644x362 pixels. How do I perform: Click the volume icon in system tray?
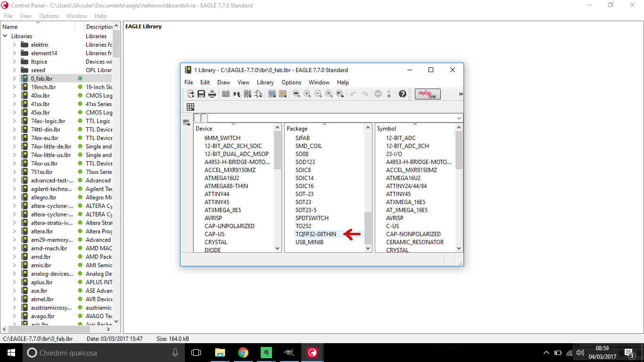(580, 353)
